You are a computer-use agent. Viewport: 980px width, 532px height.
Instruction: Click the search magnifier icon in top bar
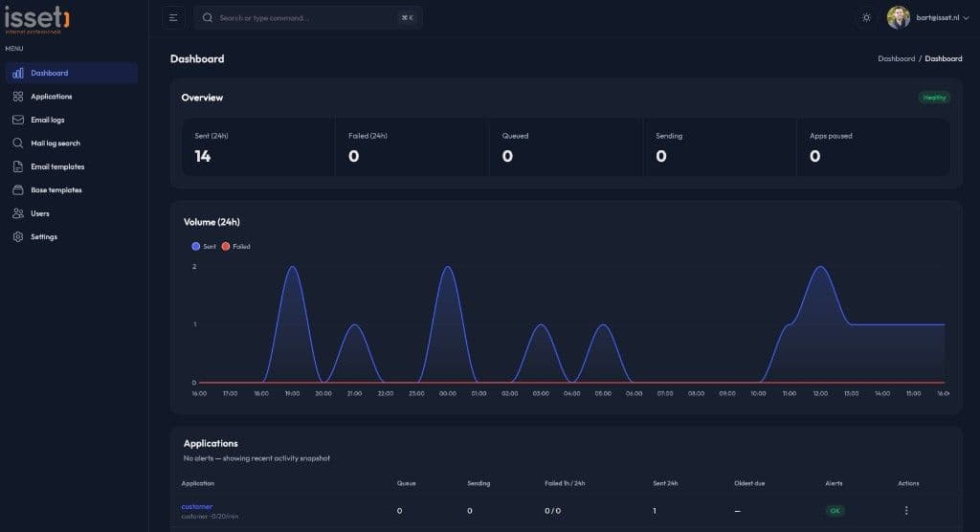pyautogui.click(x=208, y=18)
